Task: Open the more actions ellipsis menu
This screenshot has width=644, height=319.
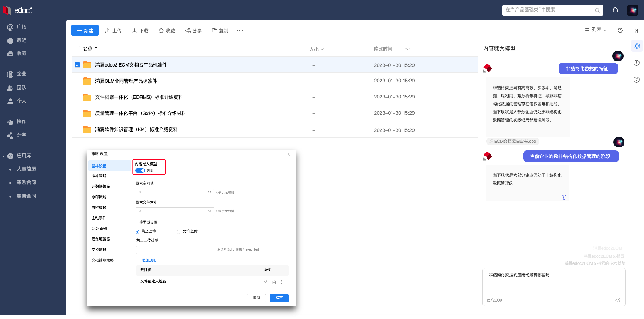Action: click(240, 31)
